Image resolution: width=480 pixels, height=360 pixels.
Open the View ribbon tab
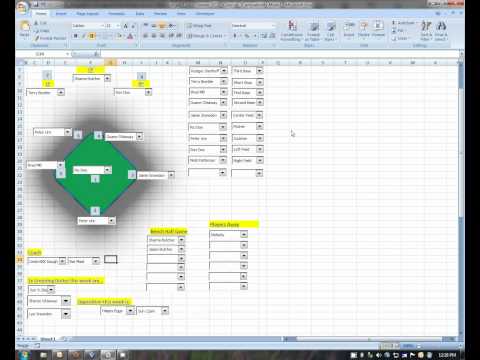click(181, 14)
